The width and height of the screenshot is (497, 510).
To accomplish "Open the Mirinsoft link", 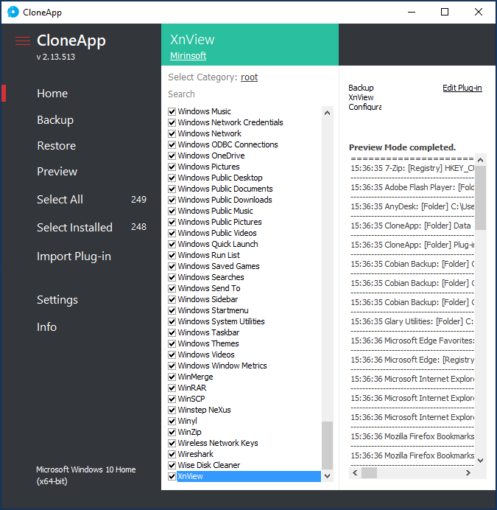I will [x=188, y=56].
